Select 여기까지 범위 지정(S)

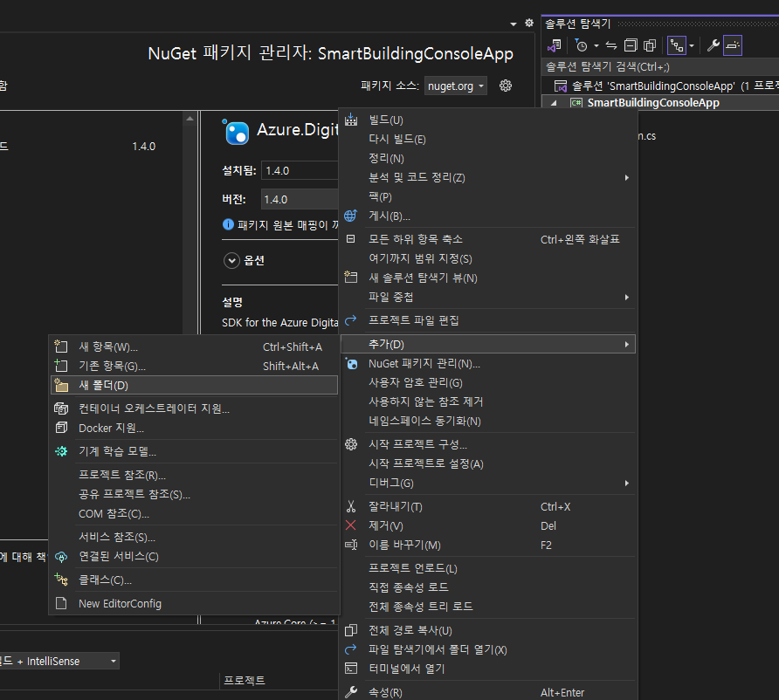(420, 258)
